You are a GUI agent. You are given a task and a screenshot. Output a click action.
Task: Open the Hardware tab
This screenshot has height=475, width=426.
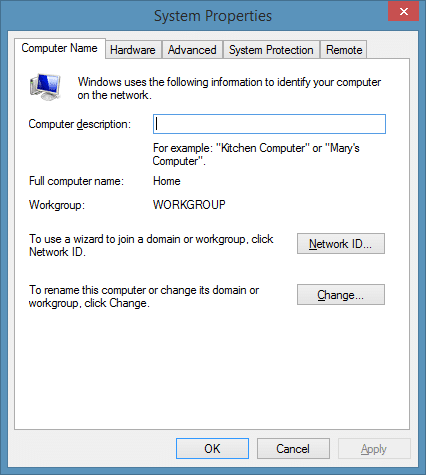[133, 50]
